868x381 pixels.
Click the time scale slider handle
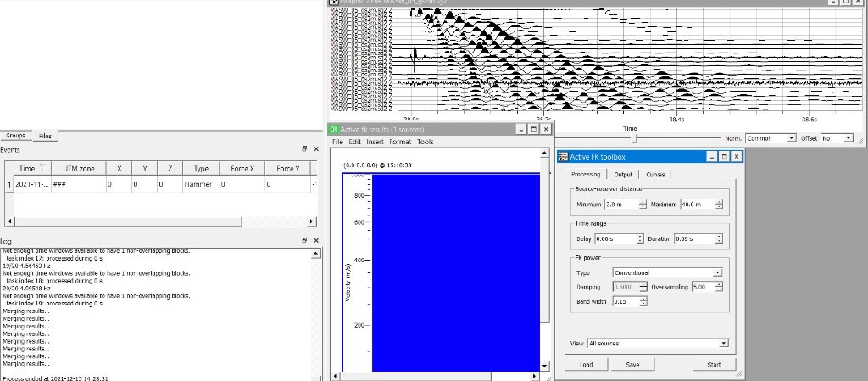click(634, 137)
